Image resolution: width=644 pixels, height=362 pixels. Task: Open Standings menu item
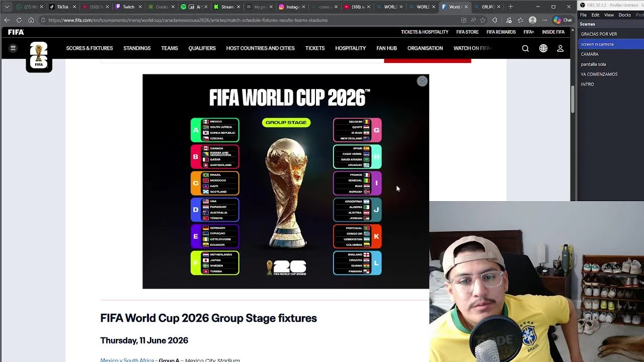(x=137, y=48)
